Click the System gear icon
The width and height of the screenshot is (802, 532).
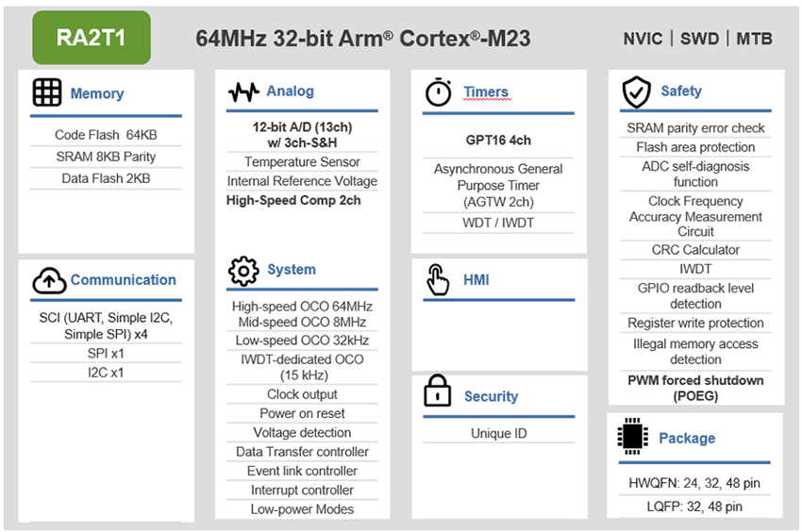(x=243, y=271)
